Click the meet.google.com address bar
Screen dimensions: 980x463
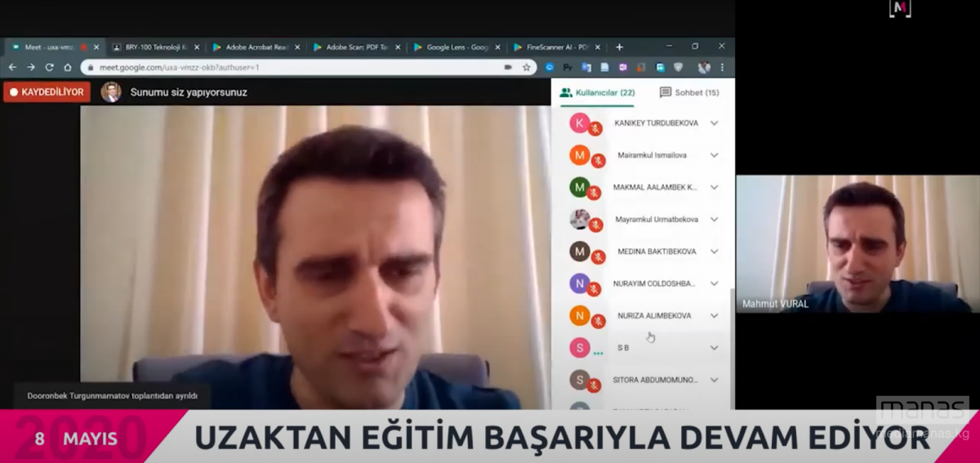pyautogui.click(x=286, y=67)
